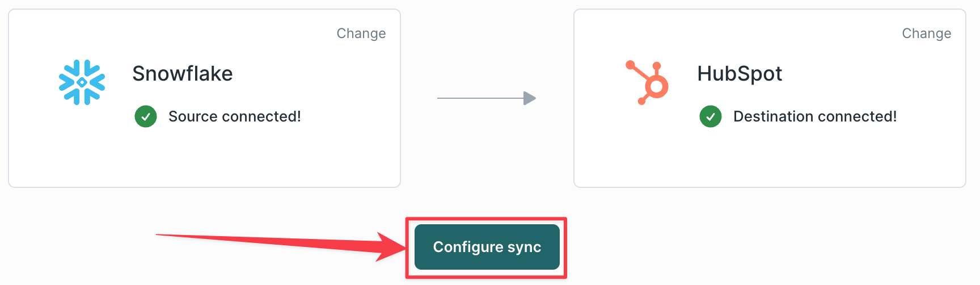Click the red annotation arrow pointing at Configure sync
Viewport: 980px width, 285px height.
pos(281,244)
